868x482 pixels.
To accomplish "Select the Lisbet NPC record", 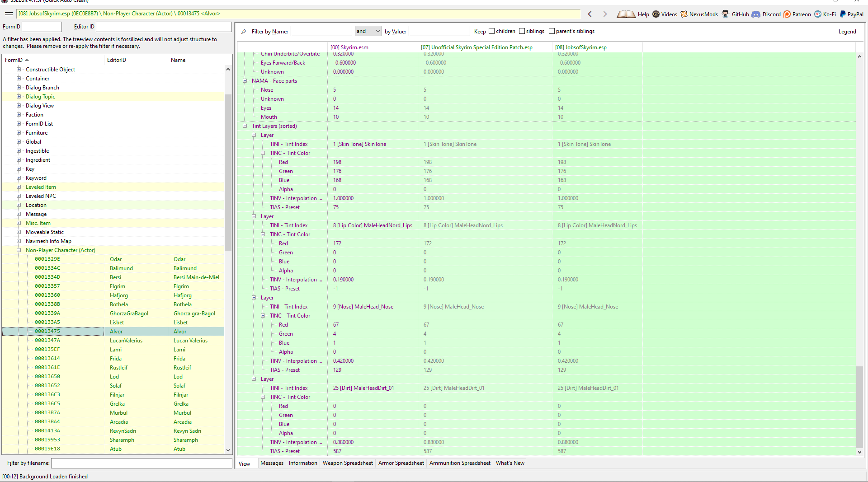I will (113, 323).
